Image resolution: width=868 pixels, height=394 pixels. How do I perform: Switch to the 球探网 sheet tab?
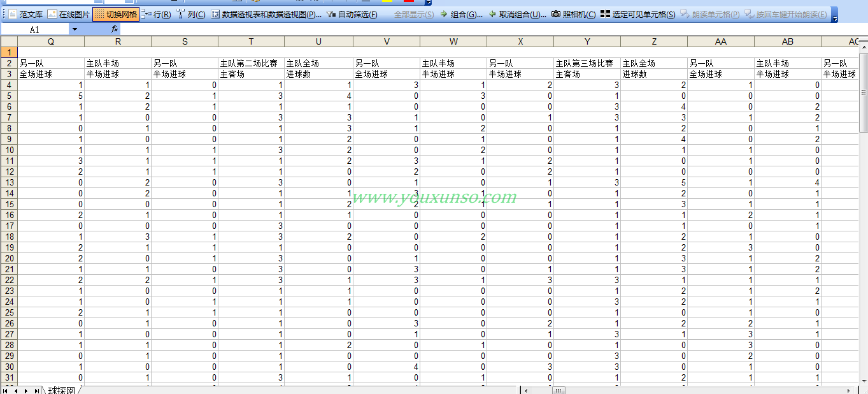[x=61, y=390]
